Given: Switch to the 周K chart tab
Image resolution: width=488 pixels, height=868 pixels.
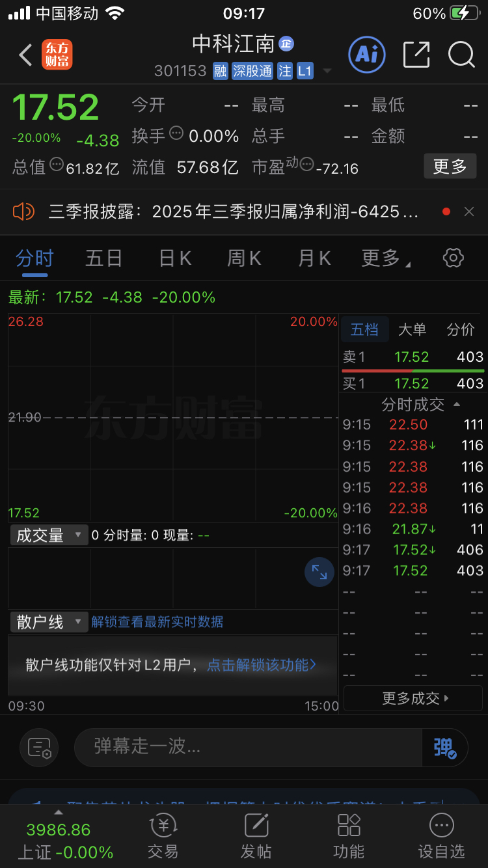Looking at the screenshot, I should point(244,258).
